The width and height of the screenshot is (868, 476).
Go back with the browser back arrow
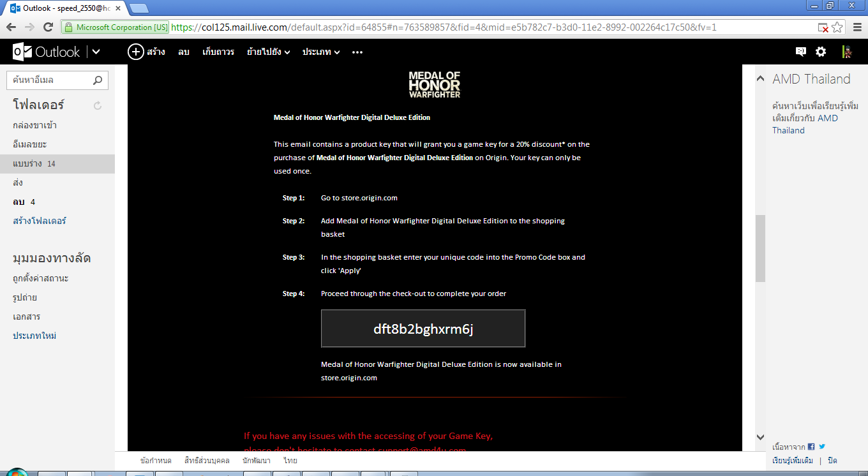(x=11, y=27)
